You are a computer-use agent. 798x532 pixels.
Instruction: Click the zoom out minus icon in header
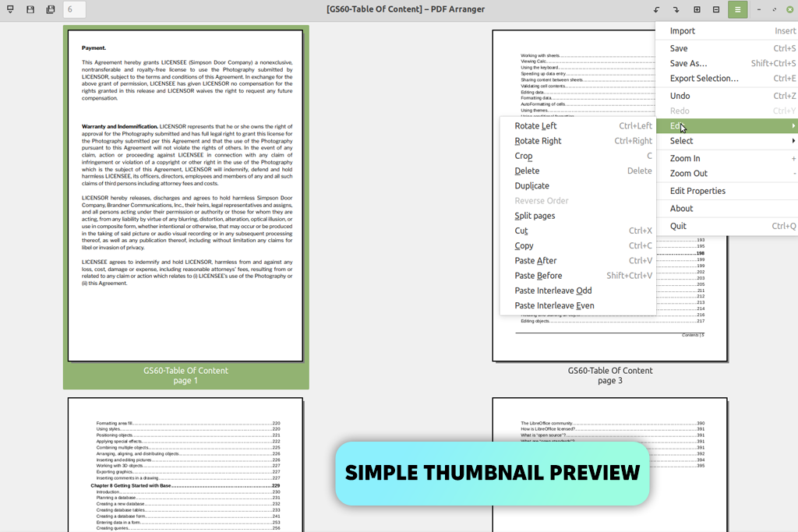pos(716,9)
